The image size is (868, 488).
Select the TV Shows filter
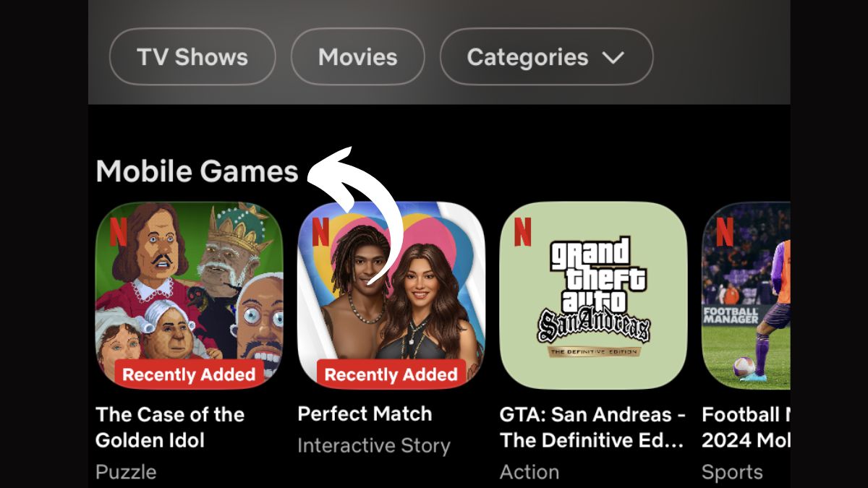click(192, 56)
